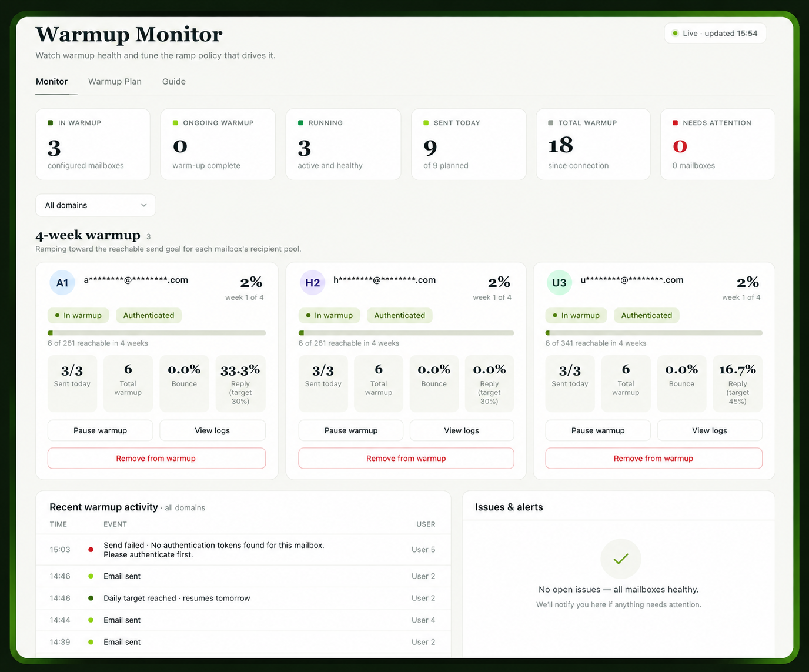
Task: Select the In Warmup stat card
Action: tap(93, 144)
